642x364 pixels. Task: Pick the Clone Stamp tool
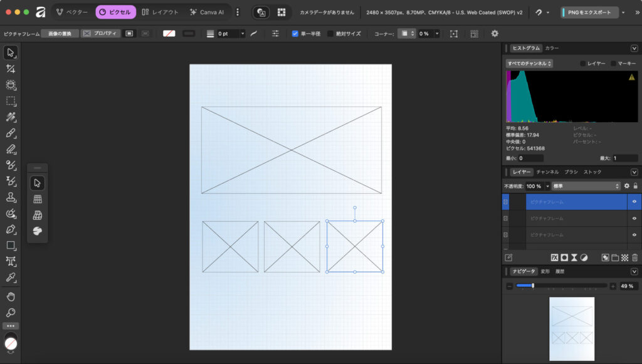[x=11, y=197]
